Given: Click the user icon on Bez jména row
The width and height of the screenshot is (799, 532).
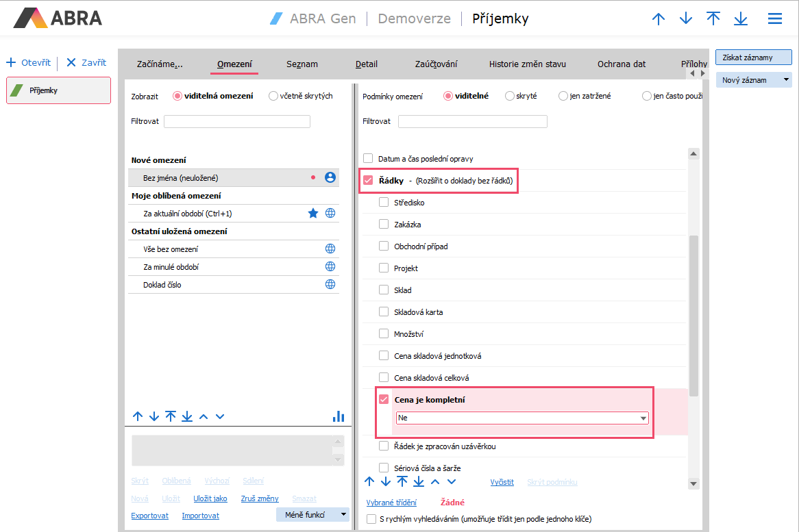Looking at the screenshot, I should click(x=330, y=178).
